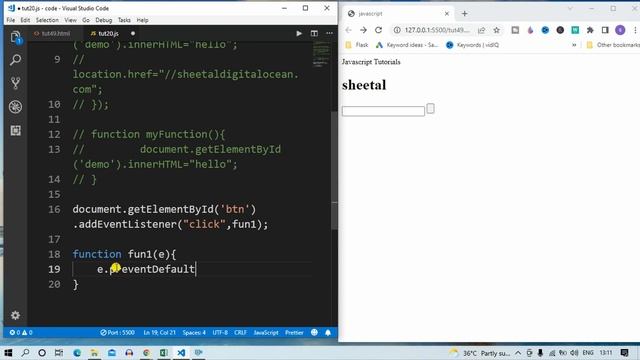Open the Go menu in VS Code
The image size is (640, 360).
click(86, 20)
